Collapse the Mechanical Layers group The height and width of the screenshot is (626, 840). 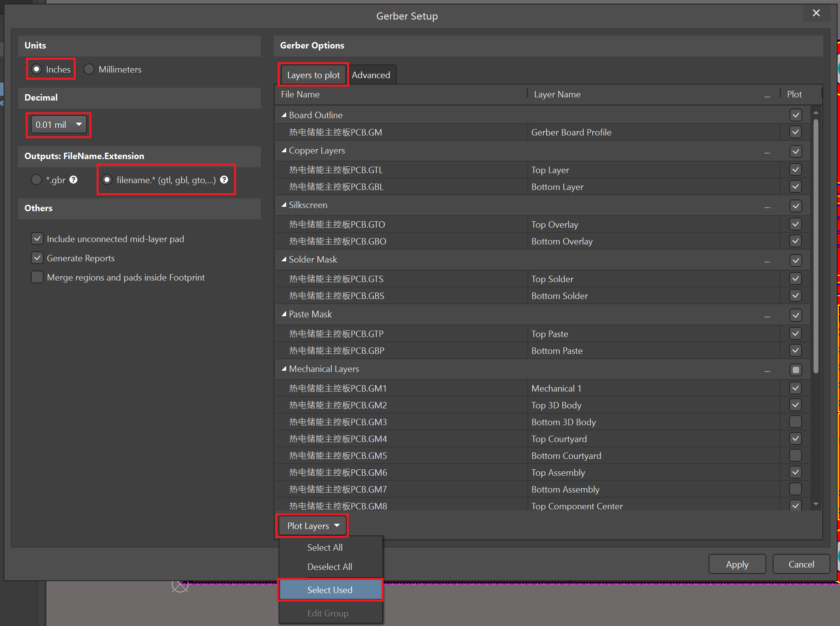(284, 369)
